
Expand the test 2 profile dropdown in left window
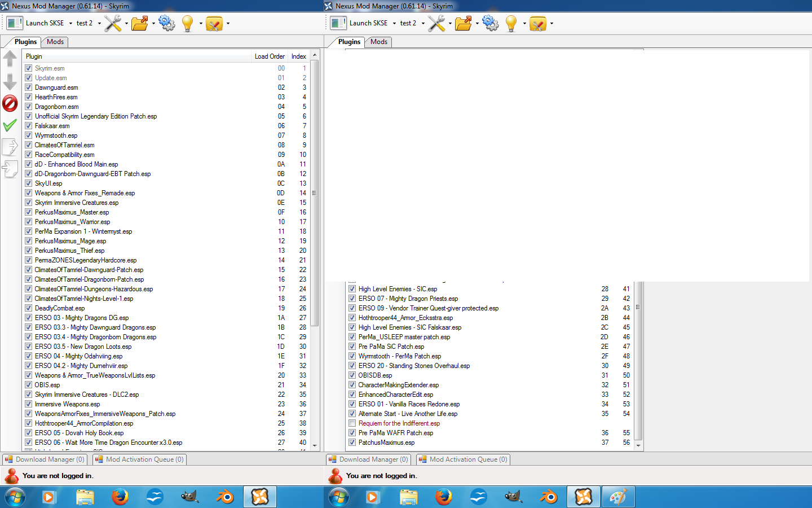coord(99,24)
